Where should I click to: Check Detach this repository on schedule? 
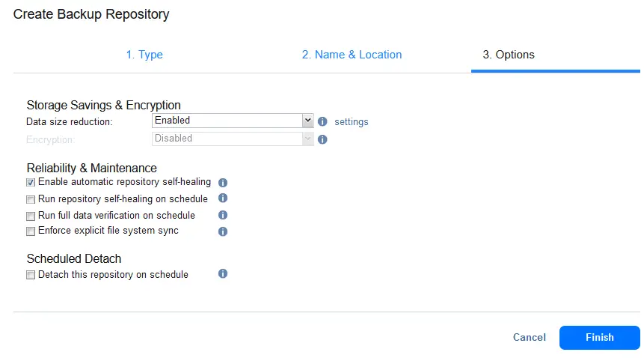[31, 275]
